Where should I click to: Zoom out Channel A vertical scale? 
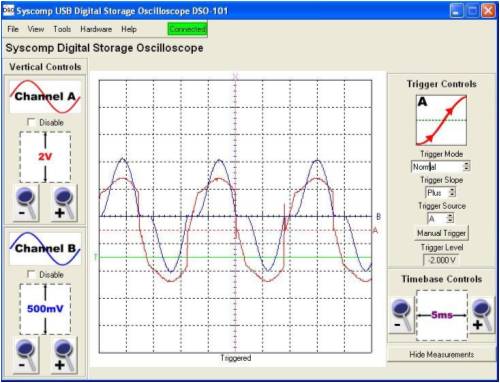[x=26, y=203]
